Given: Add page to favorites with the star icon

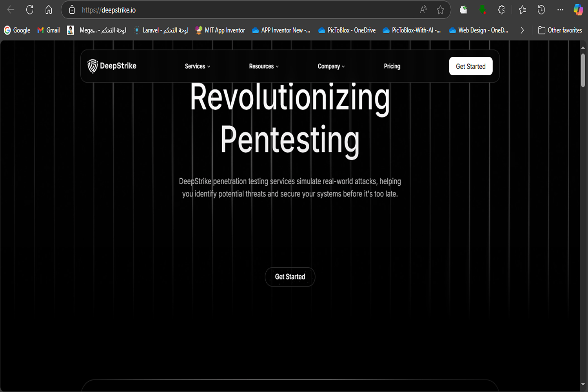Looking at the screenshot, I should (440, 10).
